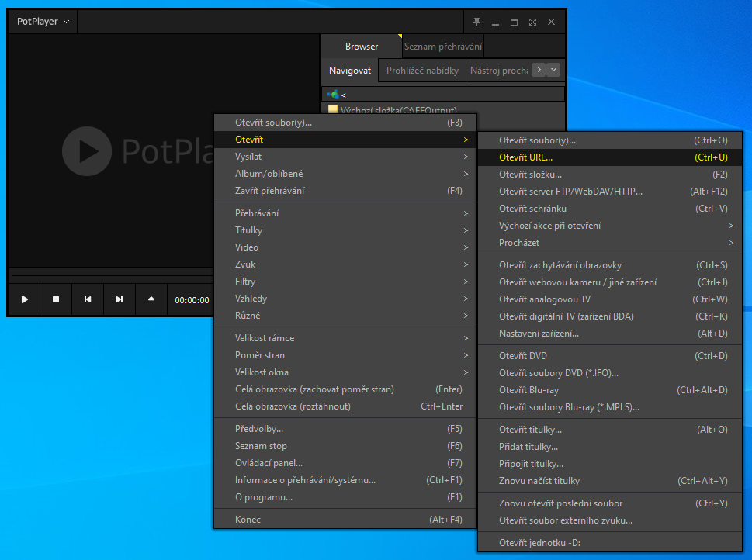
Task: Toggle fullscreen via title bar icon
Action: tap(532, 22)
